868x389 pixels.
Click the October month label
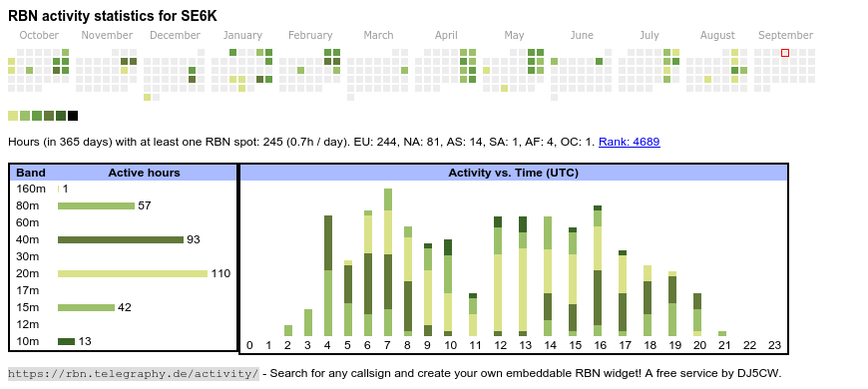(39, 36)
